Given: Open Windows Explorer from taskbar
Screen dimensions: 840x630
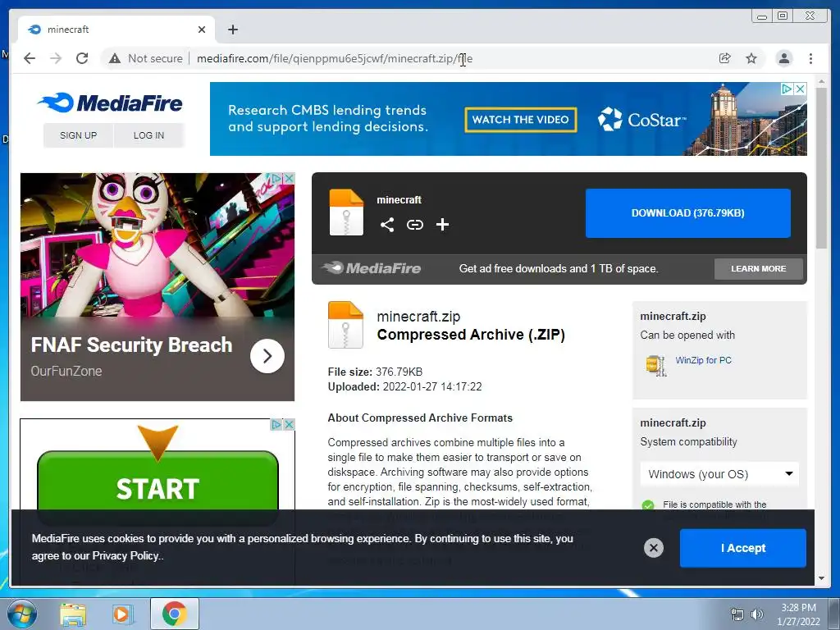Looking at the screenshot, I should pyautogui.click(x=73, y=614).
